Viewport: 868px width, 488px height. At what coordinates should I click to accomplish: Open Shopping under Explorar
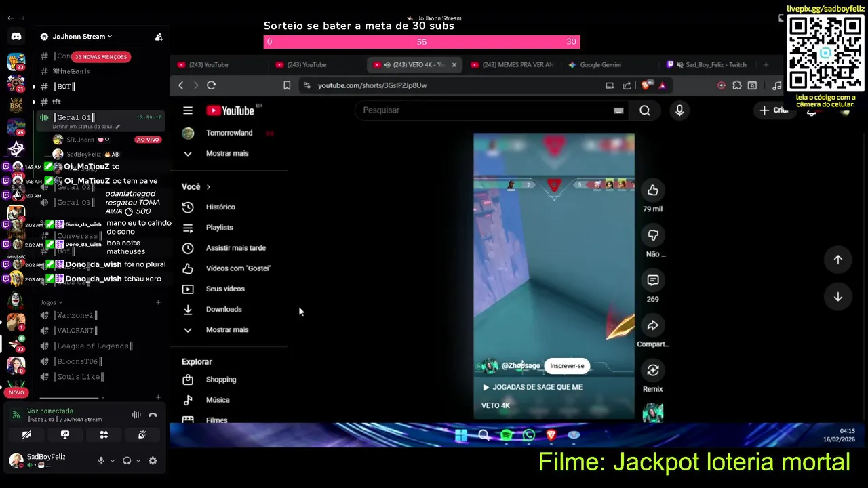coord(221,380)
